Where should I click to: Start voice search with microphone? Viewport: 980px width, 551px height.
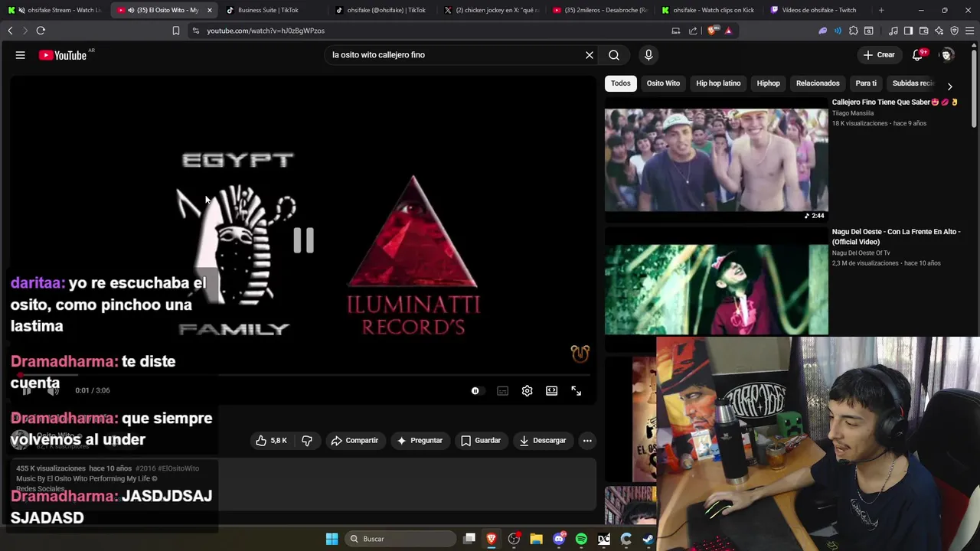click(x=648, y=55)
